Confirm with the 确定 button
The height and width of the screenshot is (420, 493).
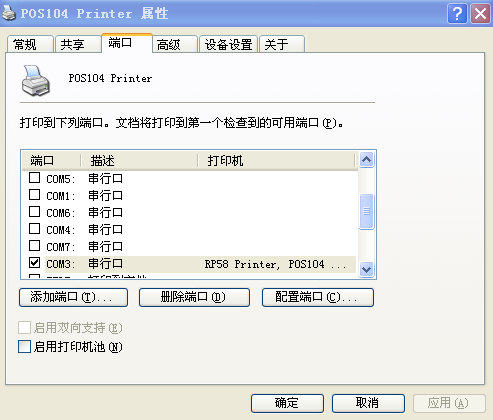287,403
